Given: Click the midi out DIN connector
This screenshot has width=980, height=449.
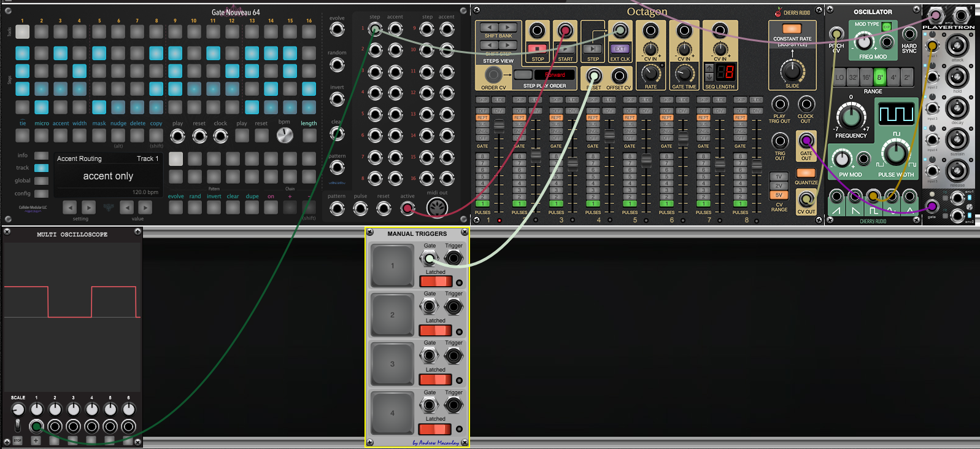Looking at the screenshot, I should pyautogui.click(x=437, y=208).
